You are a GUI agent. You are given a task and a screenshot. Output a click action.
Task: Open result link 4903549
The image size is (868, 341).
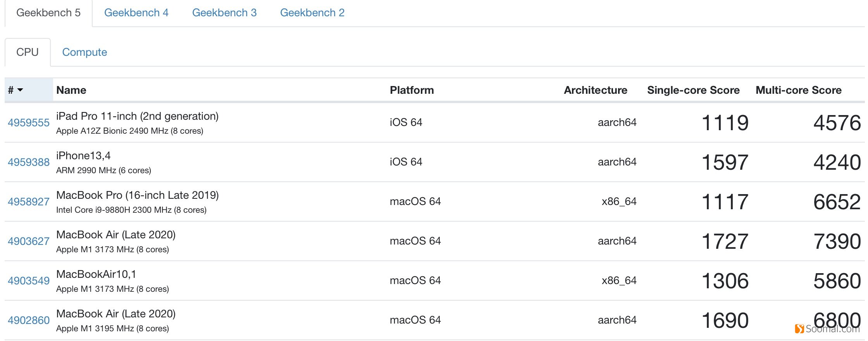[29, 281]
